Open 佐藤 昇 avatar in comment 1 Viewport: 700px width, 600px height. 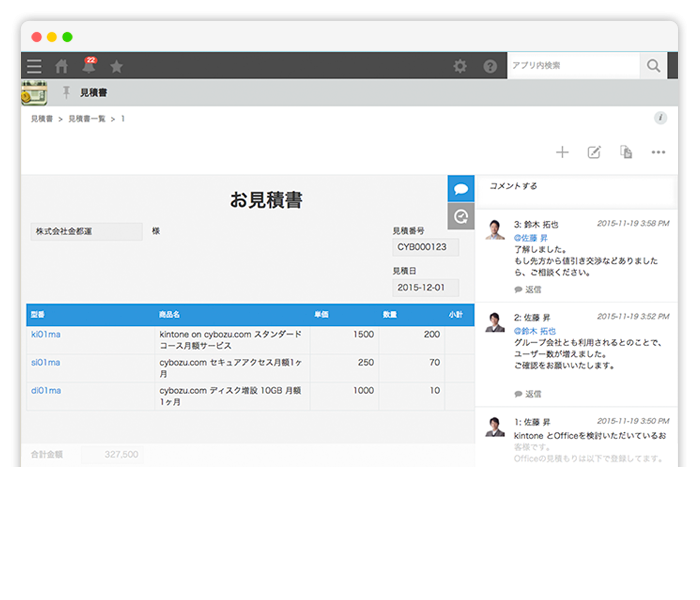[495, 427]
